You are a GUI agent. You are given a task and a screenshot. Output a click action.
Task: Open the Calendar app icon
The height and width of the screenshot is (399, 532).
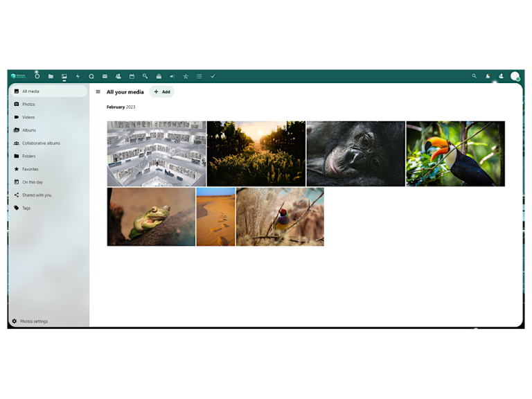(132, 76)
